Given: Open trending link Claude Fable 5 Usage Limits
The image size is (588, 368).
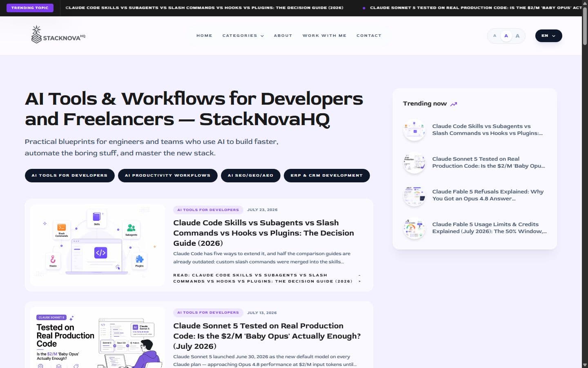Looking at the screenshot, I should click(489, 228).
